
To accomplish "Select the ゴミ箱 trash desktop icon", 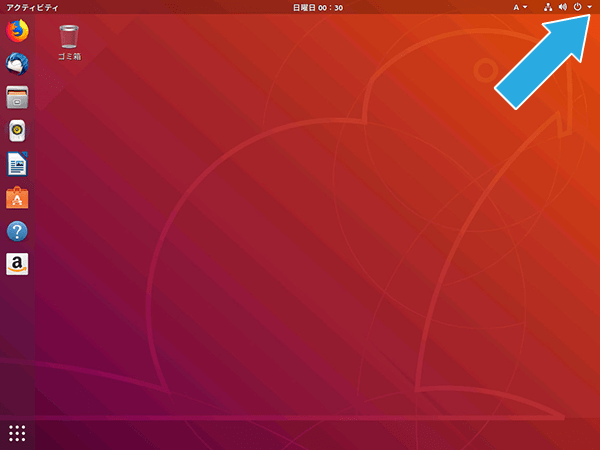I will pyautogui.click(x=69, y=42).
